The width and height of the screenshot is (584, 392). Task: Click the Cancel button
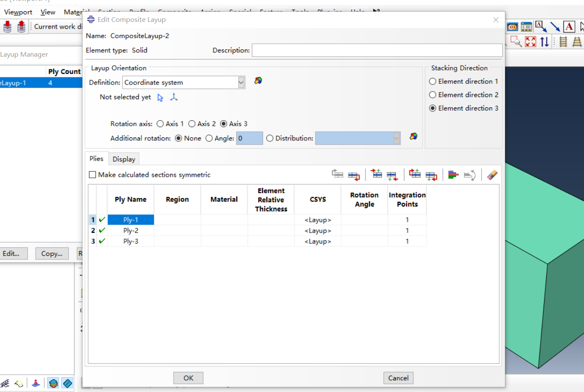pos(398,378)
